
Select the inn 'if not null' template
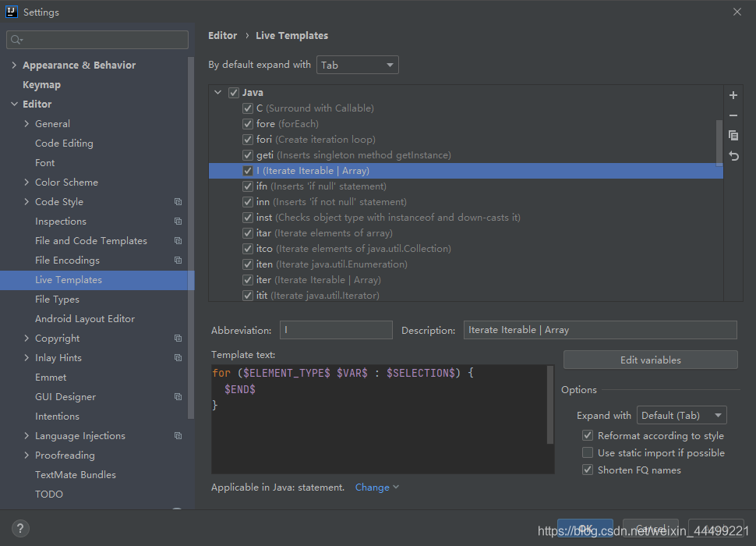pos(466,202)
